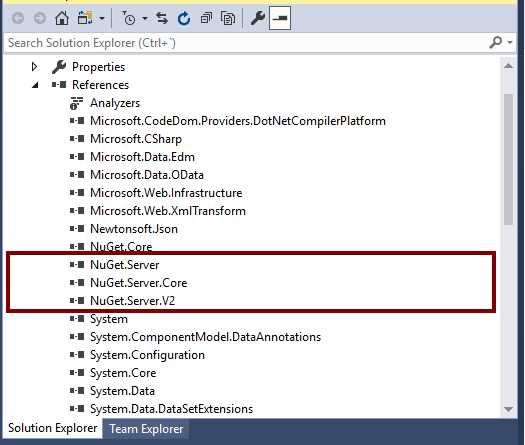Select Microsoft.Web.XmlTransform reference

pyautogui.click(x=168, y=211)
